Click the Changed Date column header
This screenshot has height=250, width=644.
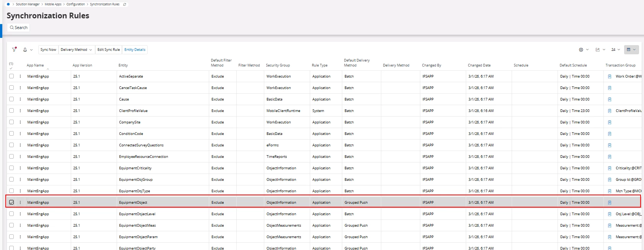point(479,65)
